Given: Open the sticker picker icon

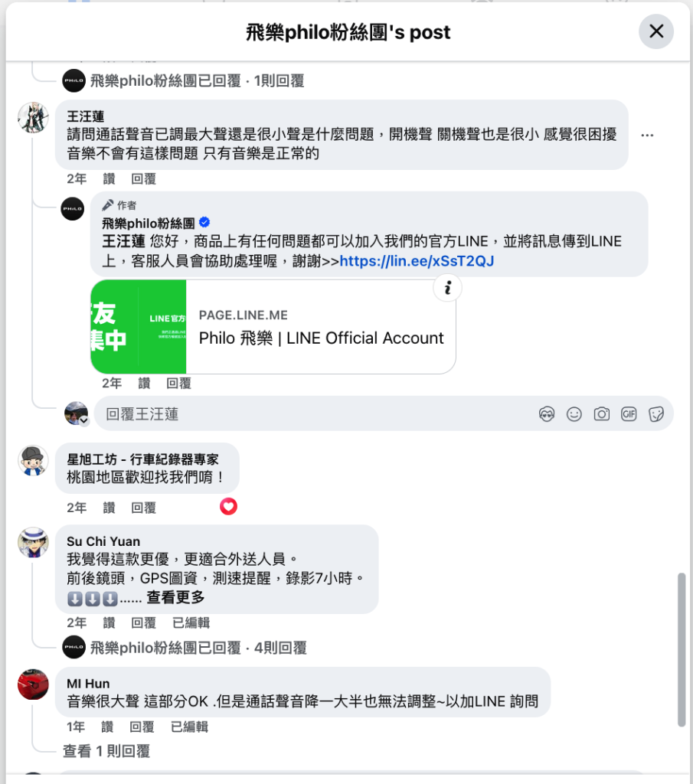Looking at the screenshot, I should tap(656, 414).
